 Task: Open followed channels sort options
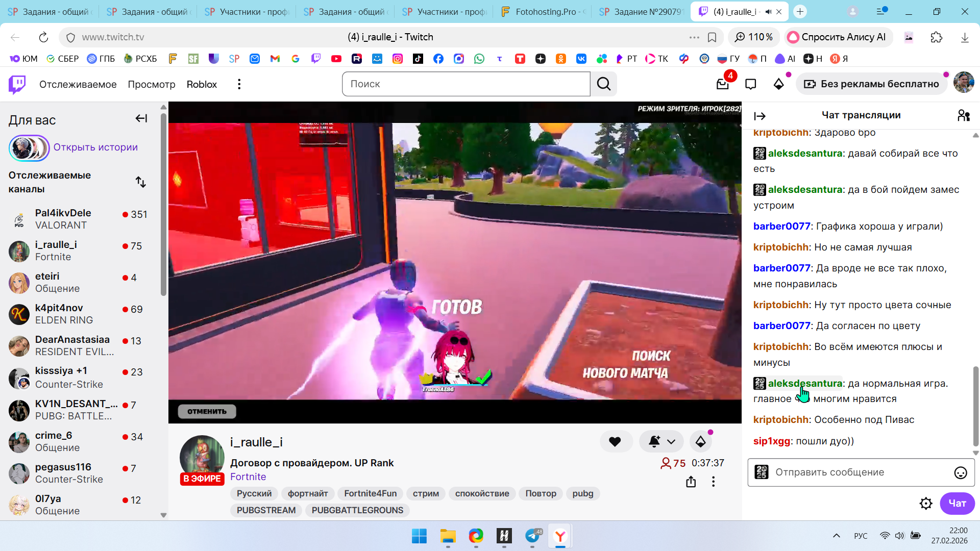tap(141, 182)
